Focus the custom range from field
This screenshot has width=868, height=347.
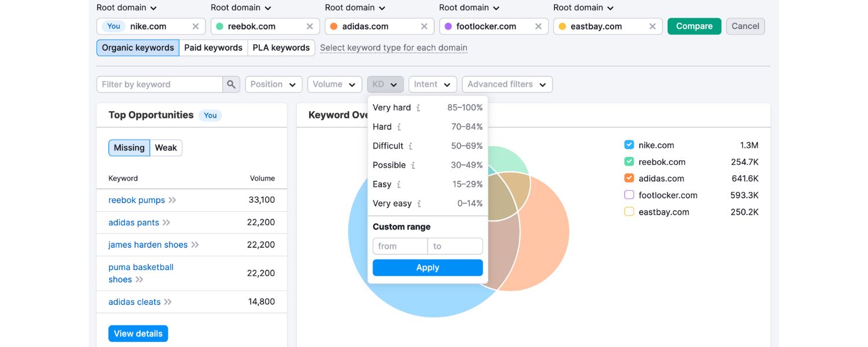[x=400, y=246]
